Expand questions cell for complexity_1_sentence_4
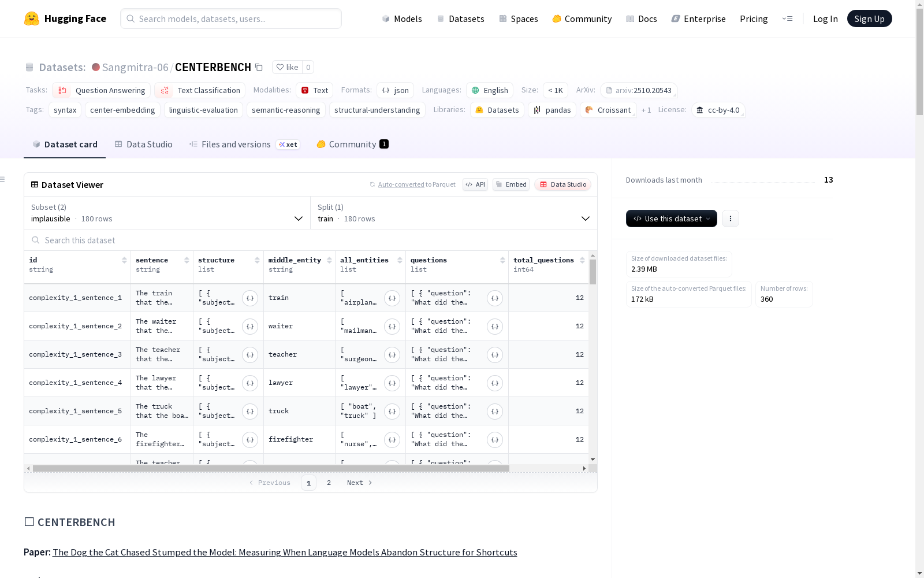 [x=495, y=383]
